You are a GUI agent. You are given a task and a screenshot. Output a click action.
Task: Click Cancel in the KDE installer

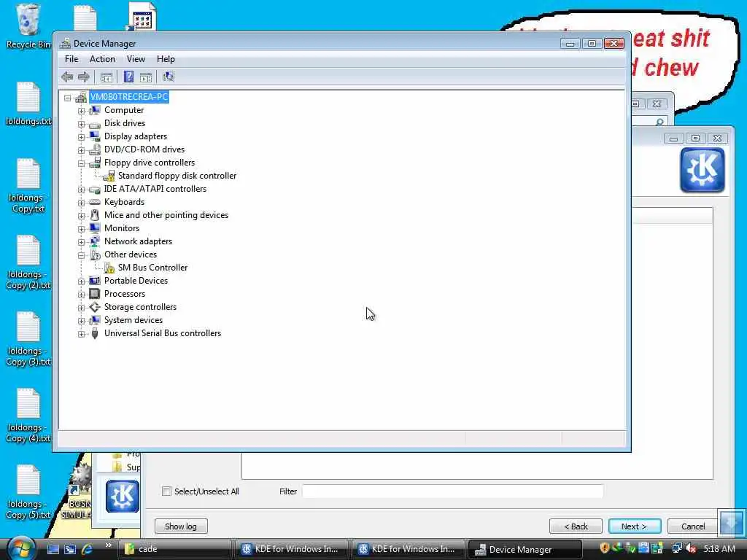[693, 526]
